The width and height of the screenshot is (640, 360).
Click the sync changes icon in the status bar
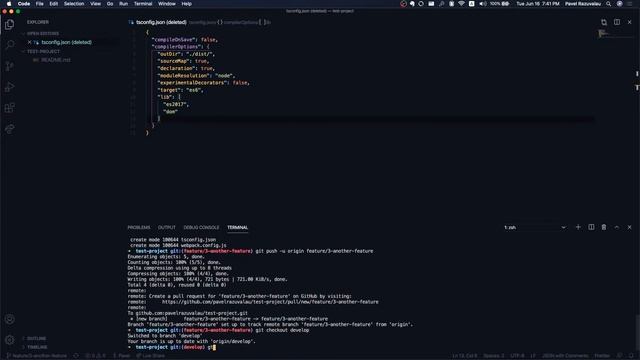coord(76,356)
